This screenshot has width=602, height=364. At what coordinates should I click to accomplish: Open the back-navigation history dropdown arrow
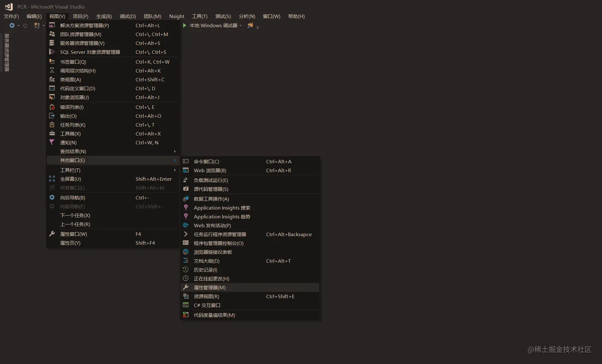pos(18,26)
